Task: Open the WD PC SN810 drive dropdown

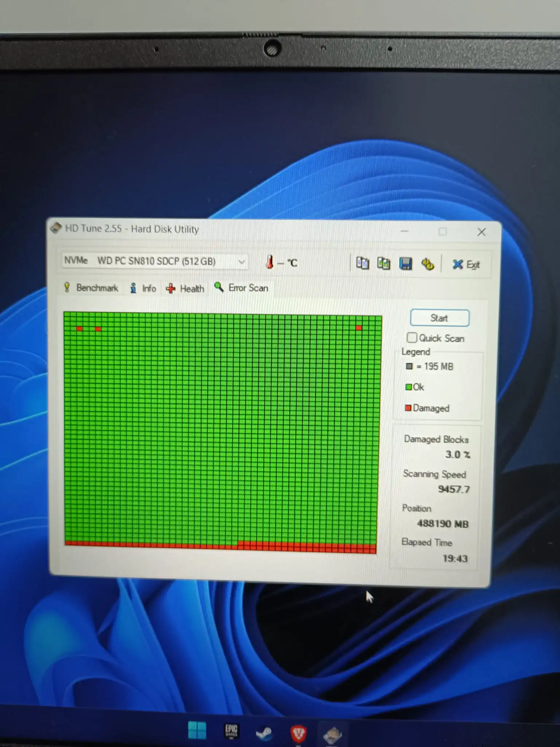Action: (155, 261)
